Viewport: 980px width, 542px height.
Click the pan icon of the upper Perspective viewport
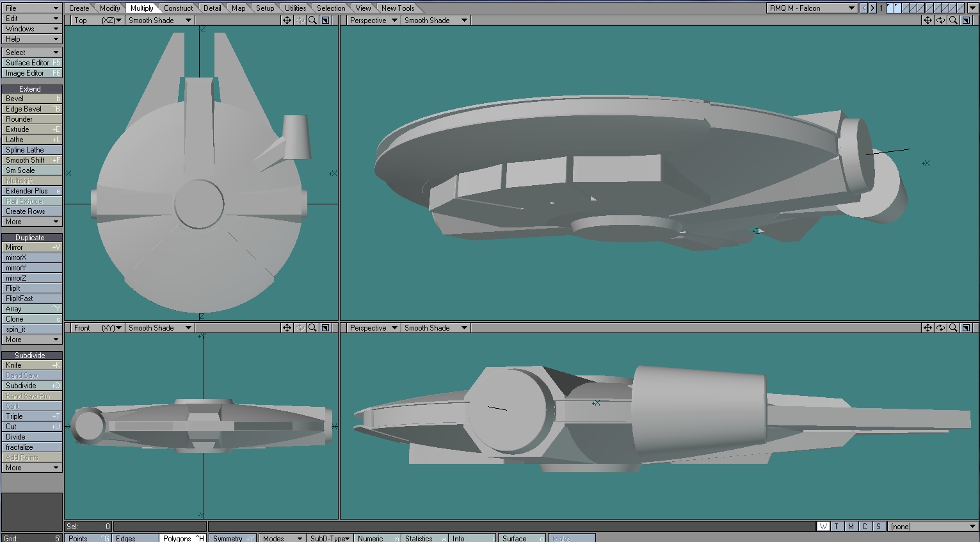click(928, 21)
